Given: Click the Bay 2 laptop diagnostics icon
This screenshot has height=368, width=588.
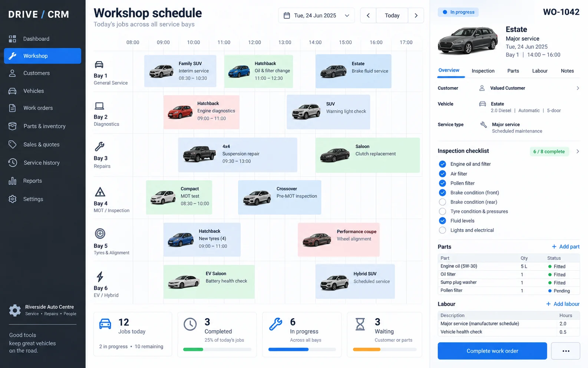Looking at the screenshot, I should click(x=99, y=106).
